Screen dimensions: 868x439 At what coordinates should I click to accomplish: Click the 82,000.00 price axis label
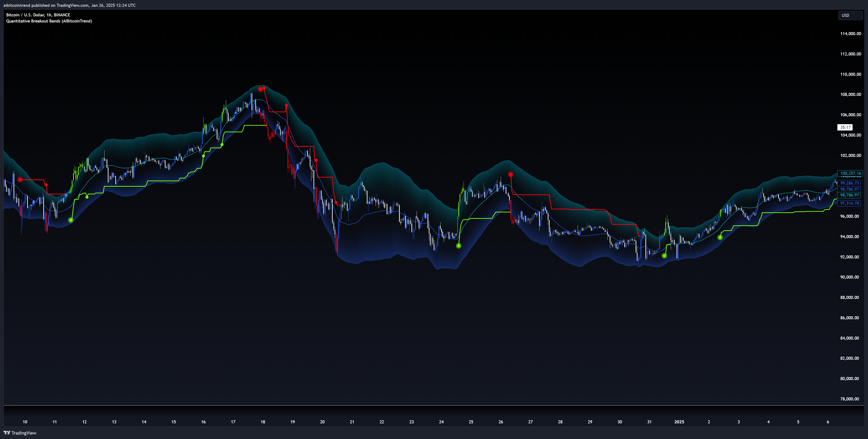click(x=850, y=358)
